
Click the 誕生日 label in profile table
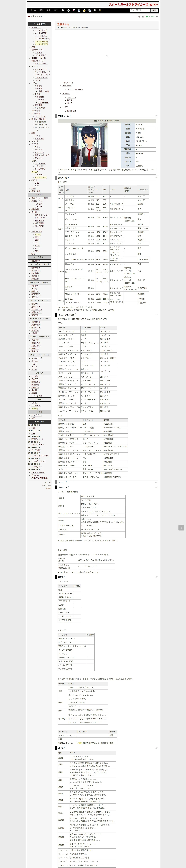[128, 125]
